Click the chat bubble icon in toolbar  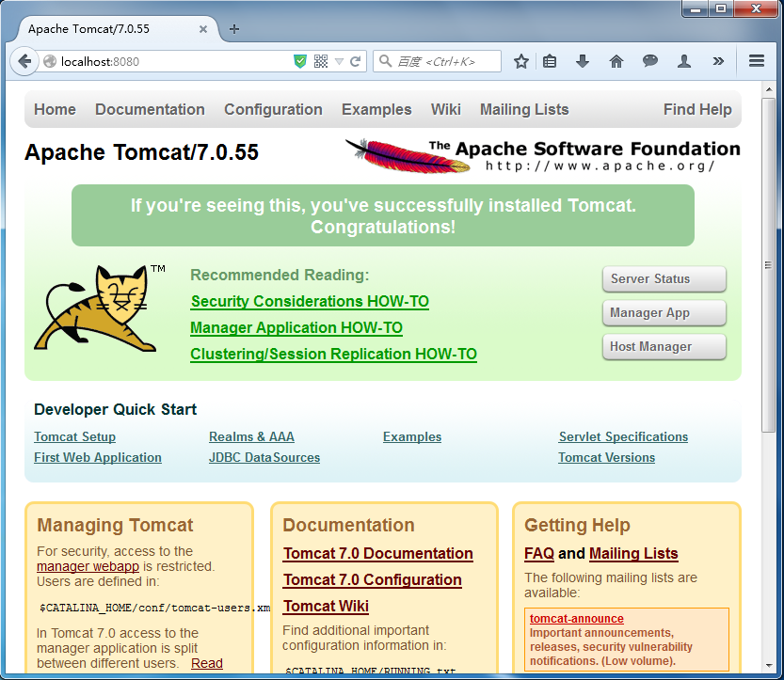tap(650, 61)
